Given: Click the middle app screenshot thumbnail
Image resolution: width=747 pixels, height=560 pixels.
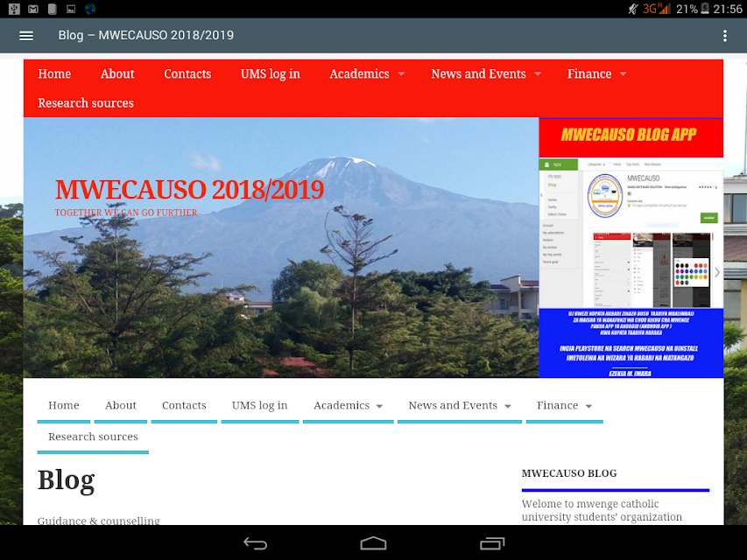Looking at the screenshot, I should pyautogui.click(x=652, y=269).
